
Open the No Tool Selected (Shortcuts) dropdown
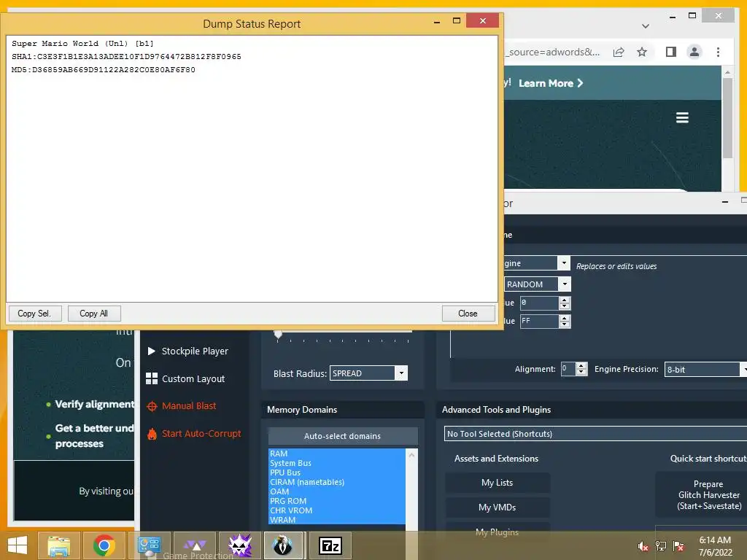pyautogui.click(x=595, y=434)
